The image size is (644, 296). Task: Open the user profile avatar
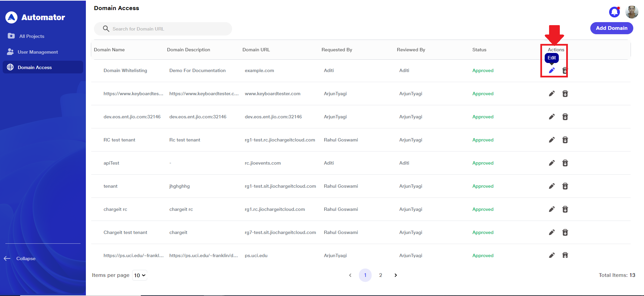632,12
